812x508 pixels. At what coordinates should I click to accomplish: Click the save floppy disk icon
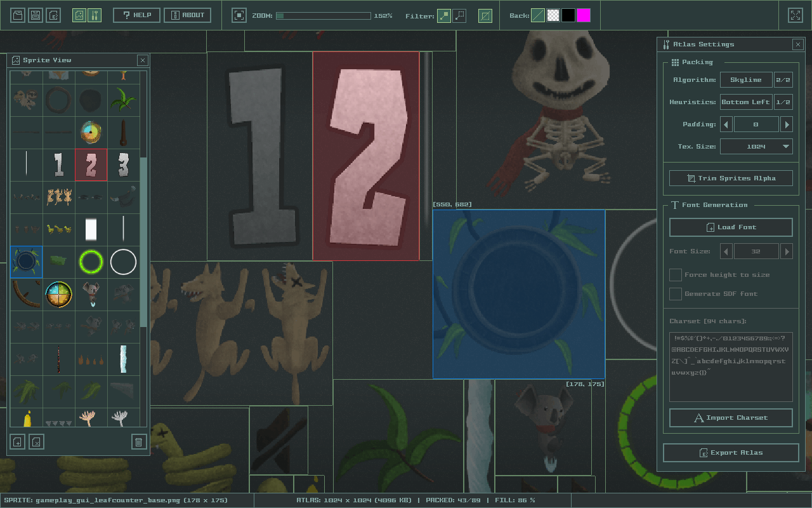(36, 15)
